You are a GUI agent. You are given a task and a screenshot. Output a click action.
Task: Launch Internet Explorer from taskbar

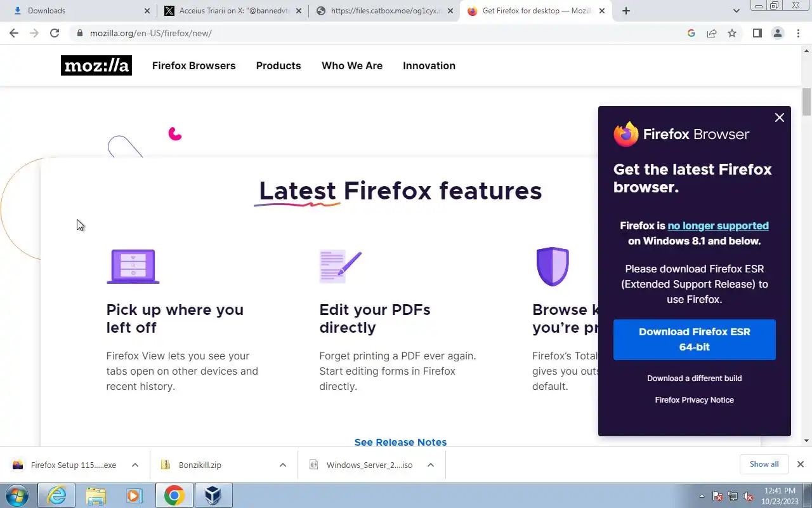pos(57,496)
